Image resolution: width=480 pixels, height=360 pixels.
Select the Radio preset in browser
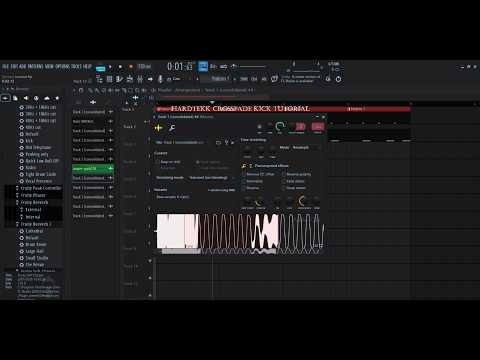(31, 168)
